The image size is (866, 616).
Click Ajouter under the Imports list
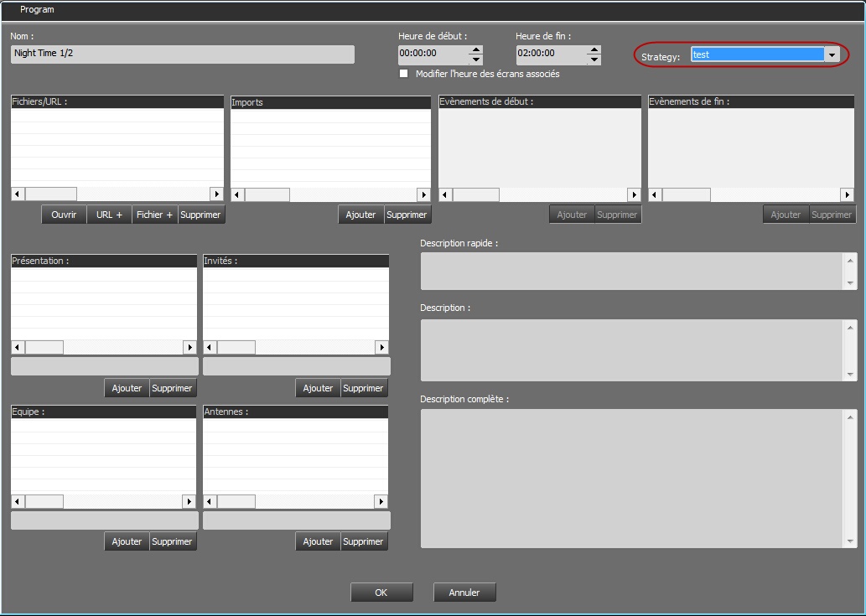coord(361,215)
